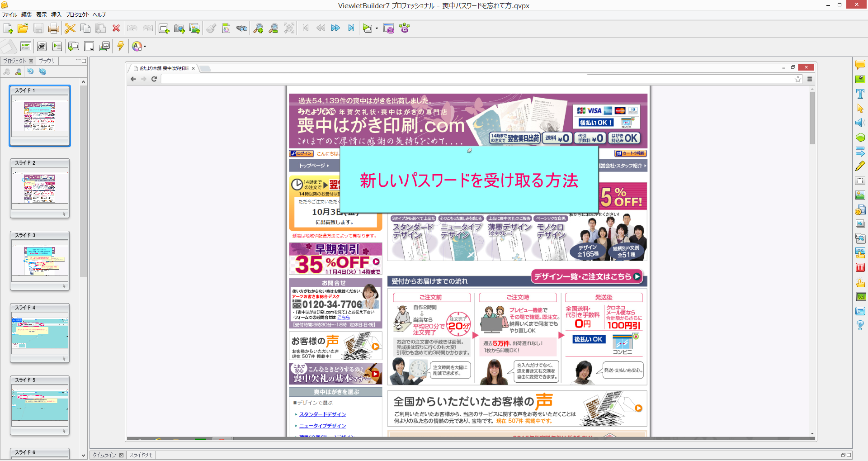
Task: Cut selection with scissors icon
Action: click(70, 29)
